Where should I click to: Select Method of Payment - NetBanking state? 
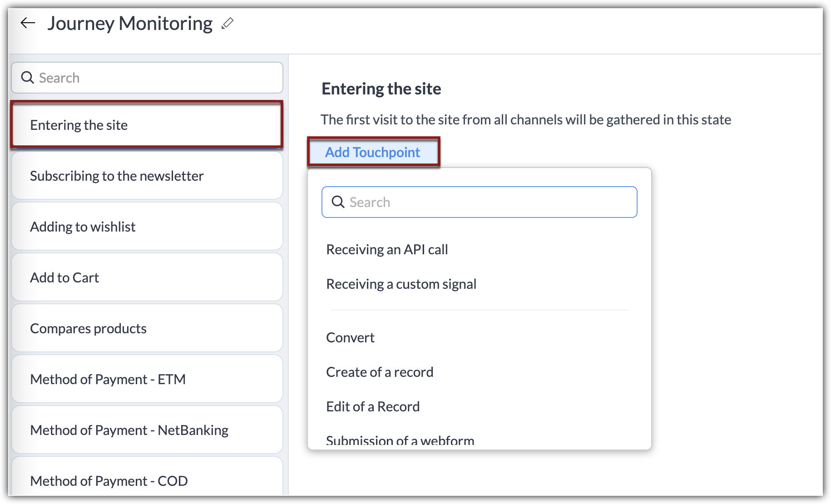(x=147, y=430)
